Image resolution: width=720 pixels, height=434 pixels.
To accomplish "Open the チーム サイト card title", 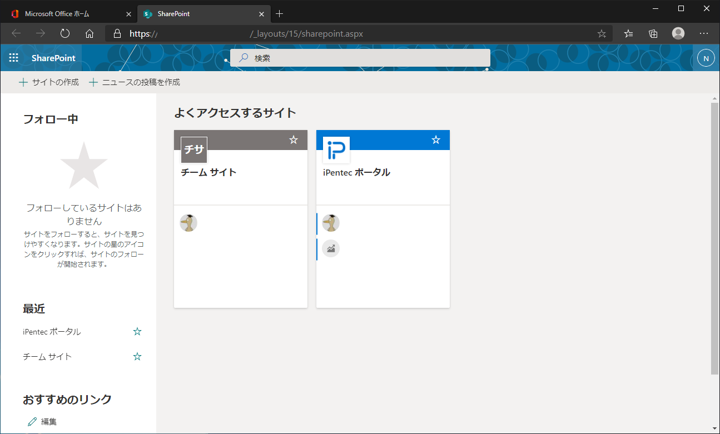I will click(x=208, y=172).
